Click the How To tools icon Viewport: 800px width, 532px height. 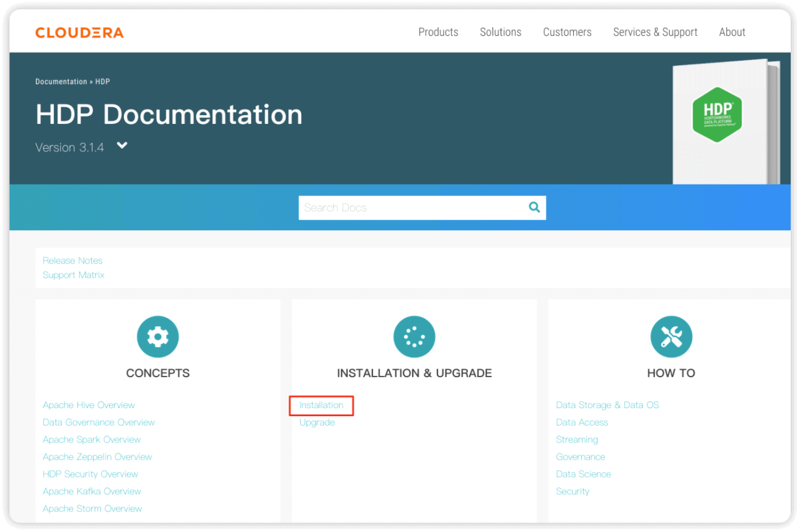671,337
